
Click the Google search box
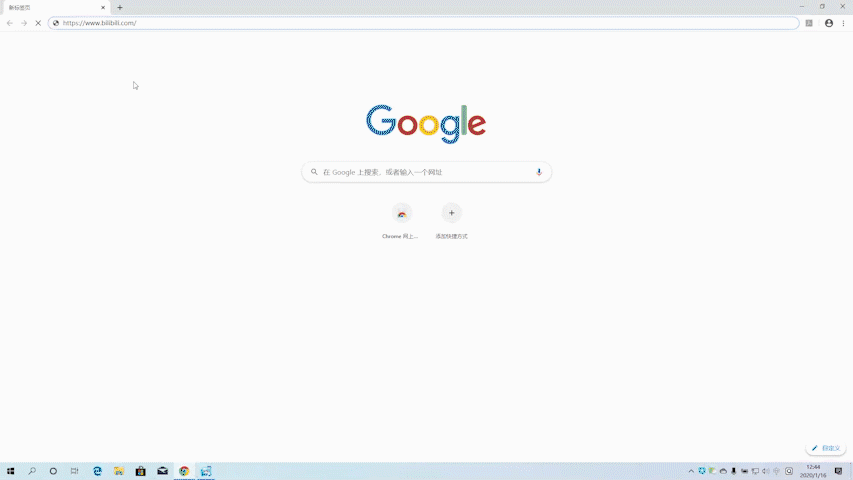[426, 172]
